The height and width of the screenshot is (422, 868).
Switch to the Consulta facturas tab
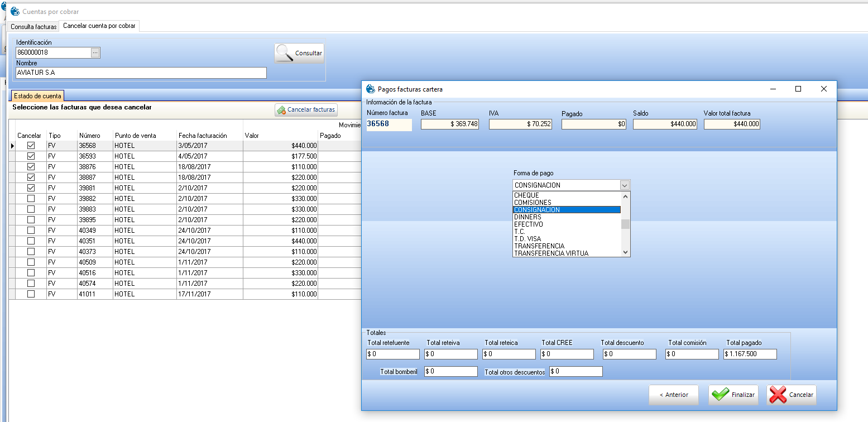click(34, 26)
